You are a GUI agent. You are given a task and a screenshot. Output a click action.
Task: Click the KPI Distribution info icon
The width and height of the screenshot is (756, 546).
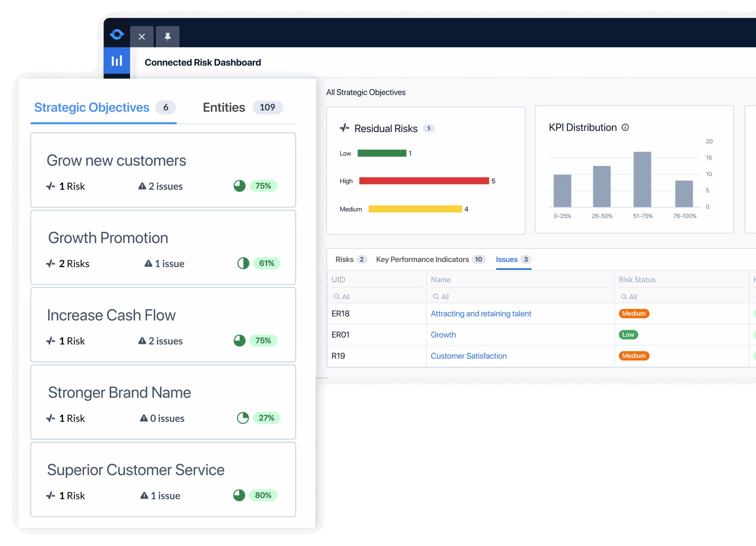[x=625, y=127]
